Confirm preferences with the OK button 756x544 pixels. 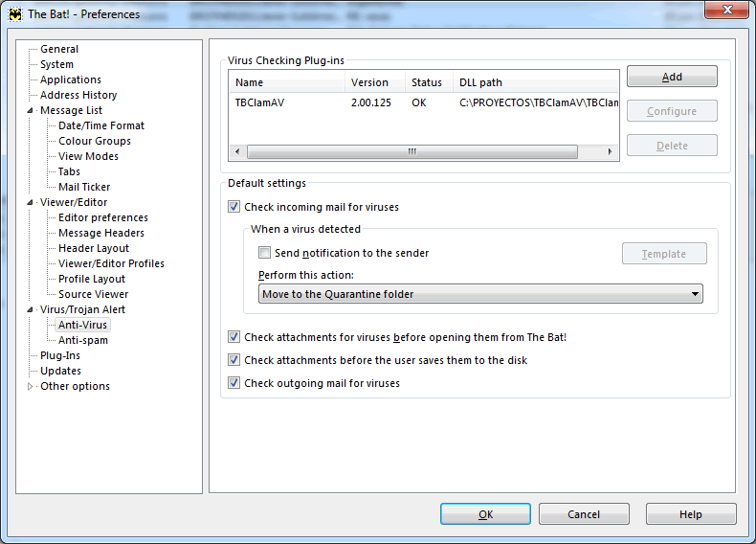[x=485, y=514]
